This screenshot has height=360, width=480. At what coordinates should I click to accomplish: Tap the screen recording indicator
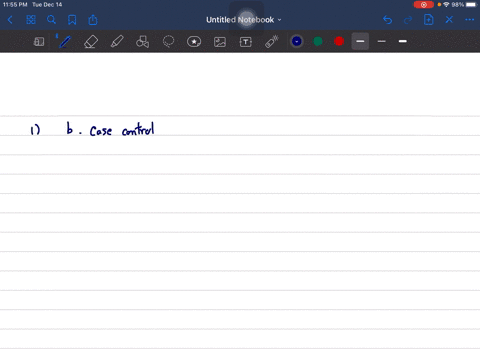pyautogui.click(x=424, y=5)
